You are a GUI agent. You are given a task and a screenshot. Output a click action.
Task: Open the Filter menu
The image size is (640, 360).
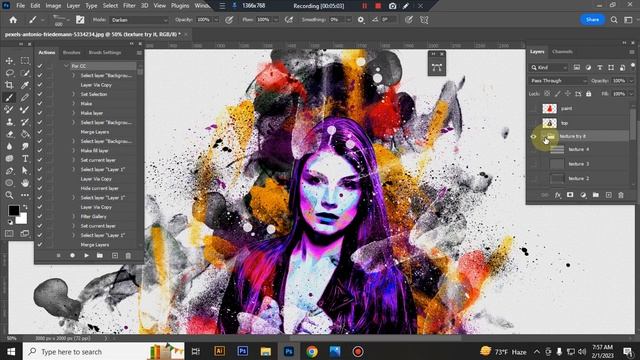click(129, 6)
